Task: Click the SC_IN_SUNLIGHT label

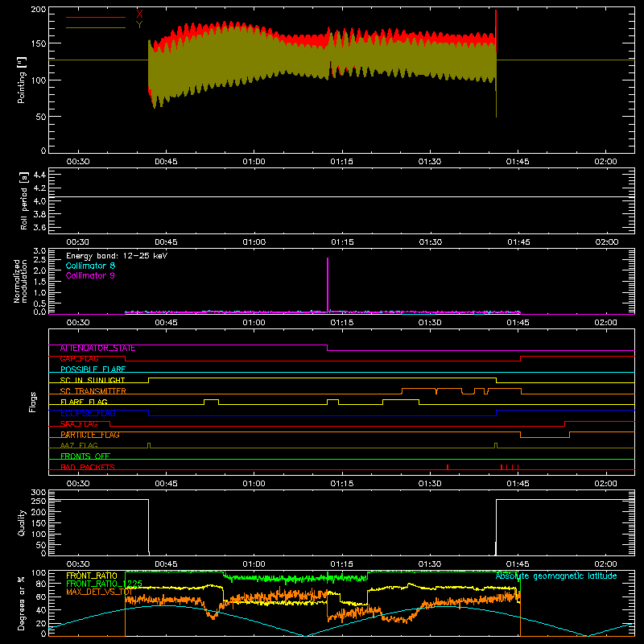Action: coord(93,380)
